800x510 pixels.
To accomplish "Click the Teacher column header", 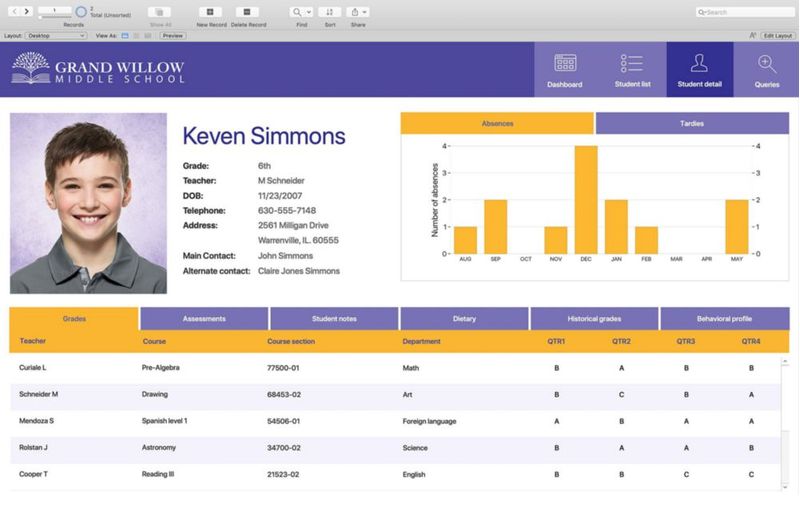I will point(33,341).
